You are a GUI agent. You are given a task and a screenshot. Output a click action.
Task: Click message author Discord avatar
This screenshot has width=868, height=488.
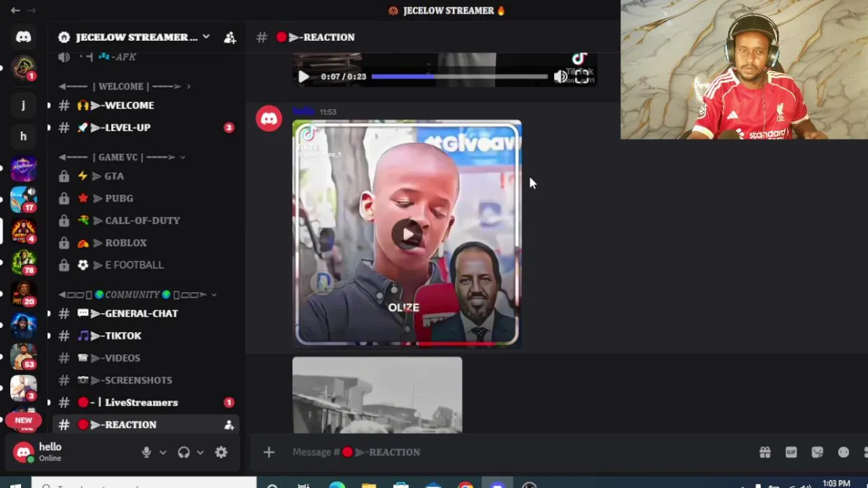269,119
